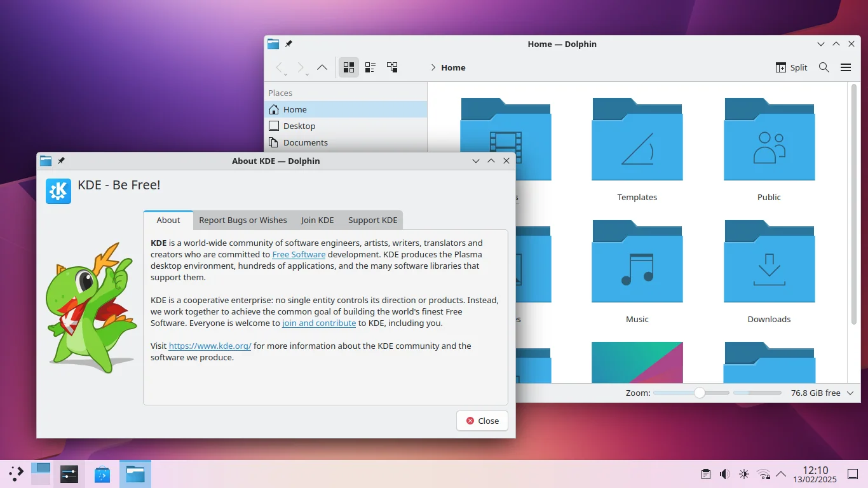Open Dolphin's hamburger menu
Image resolution: width=868 pixels, height=488 pixels.
pos(846,67)
